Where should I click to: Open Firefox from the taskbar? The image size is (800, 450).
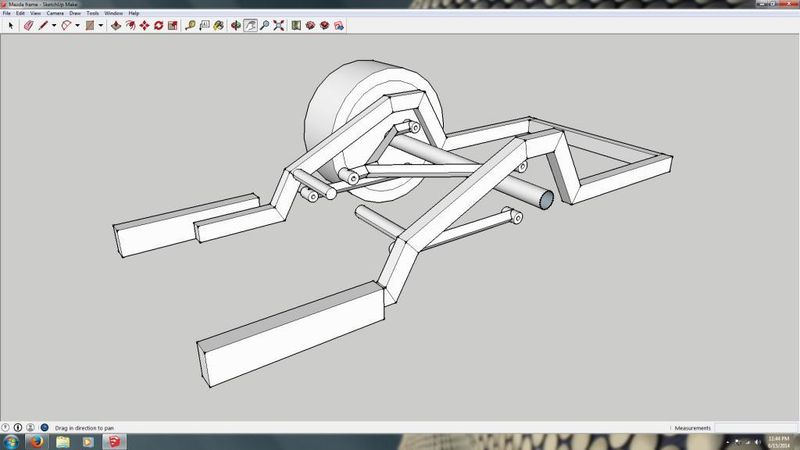(37, 441)
